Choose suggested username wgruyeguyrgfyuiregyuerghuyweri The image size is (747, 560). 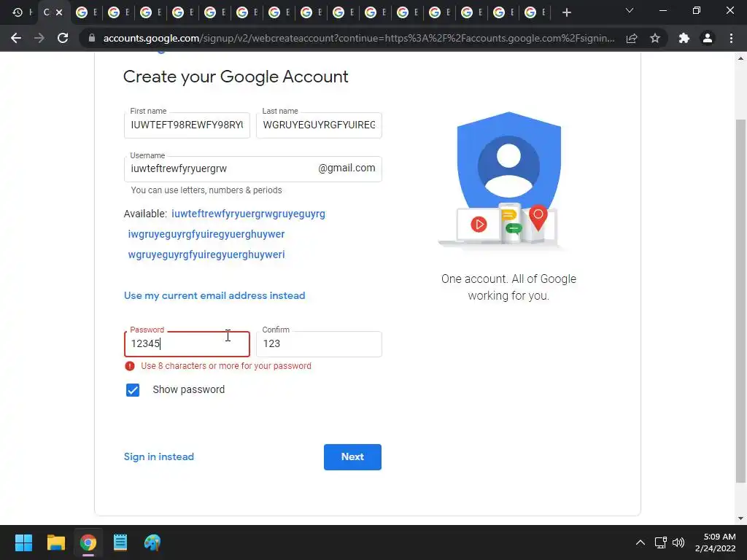(206, 254)
